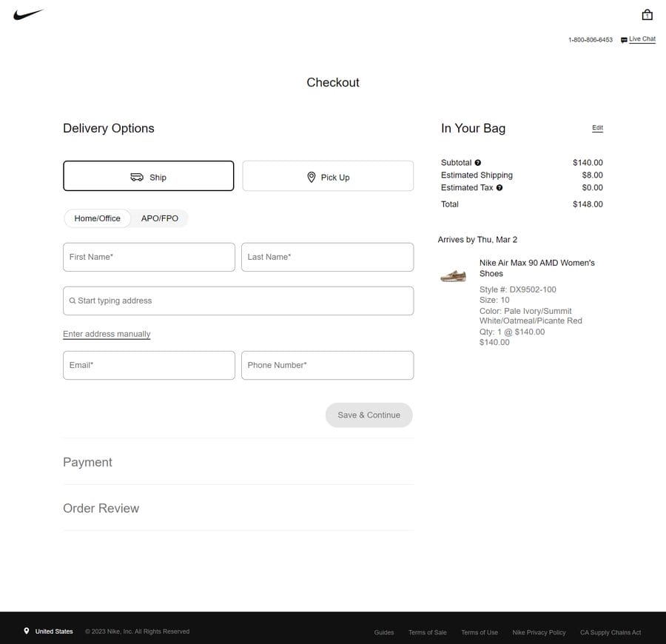
Task: Click the Nike swoosh logo
Action: [x=28, y=15]
